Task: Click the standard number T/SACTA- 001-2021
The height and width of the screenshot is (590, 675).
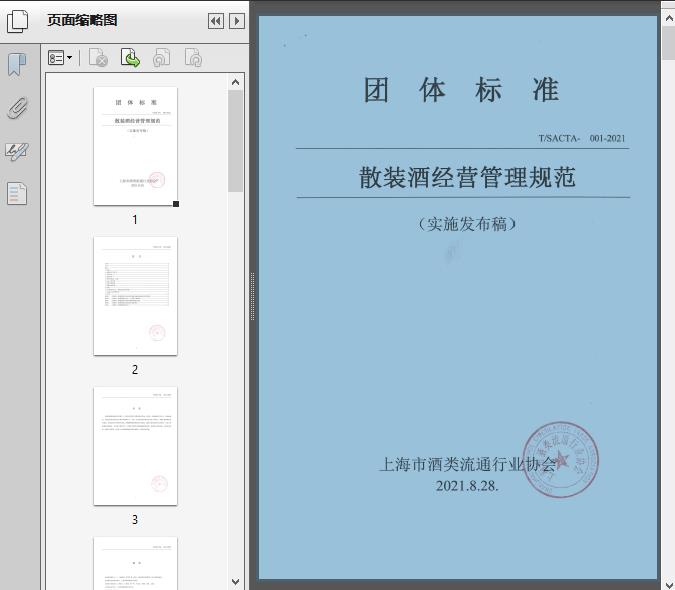Action: (x=582, y=139)
